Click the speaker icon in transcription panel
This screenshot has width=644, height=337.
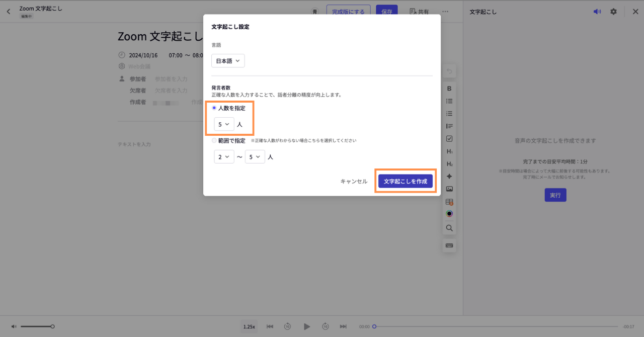(597, 12)
